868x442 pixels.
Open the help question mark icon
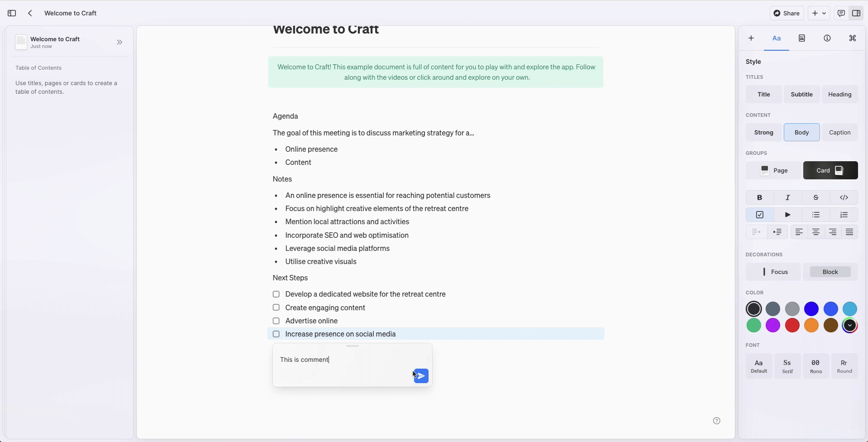[716, 421]
